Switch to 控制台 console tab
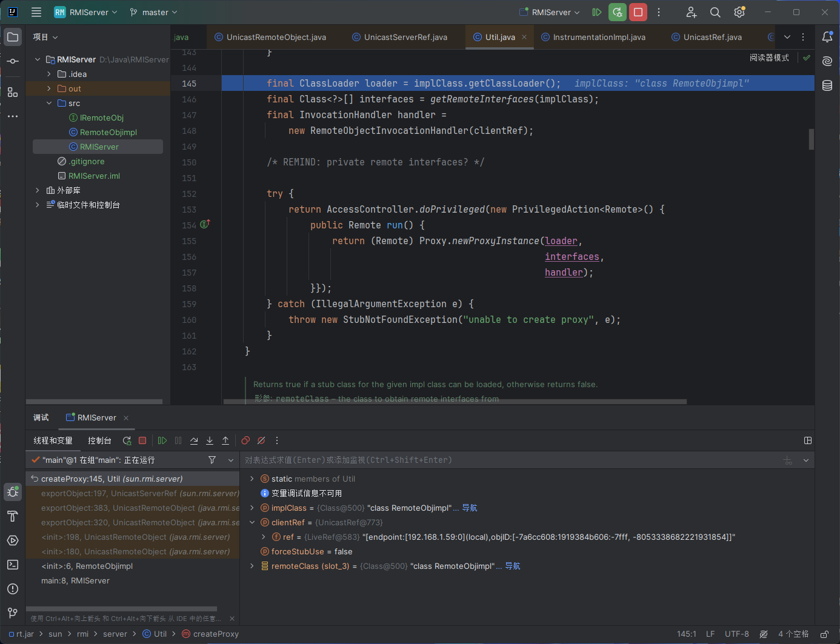Viewport: 840px width, 644px height. click(99, 440)
